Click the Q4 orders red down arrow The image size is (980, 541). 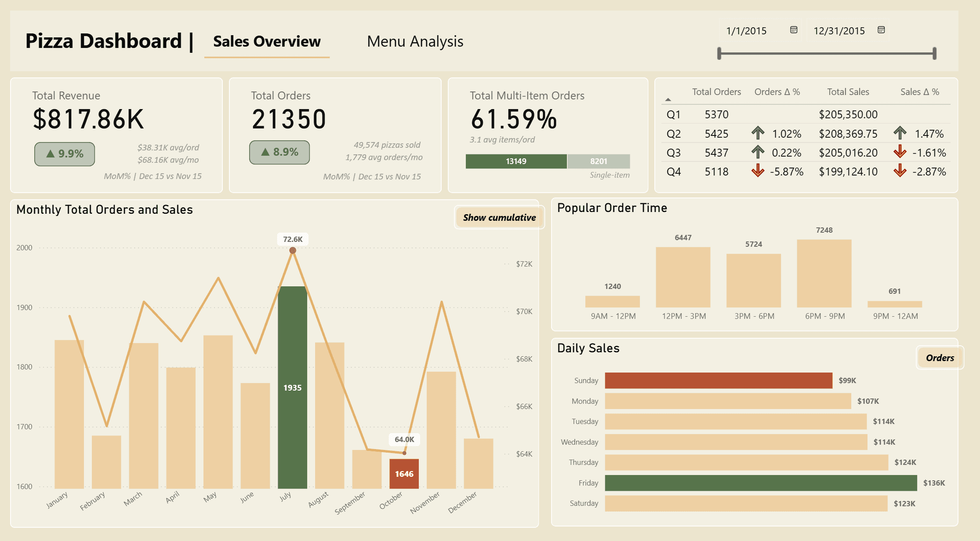758,171
